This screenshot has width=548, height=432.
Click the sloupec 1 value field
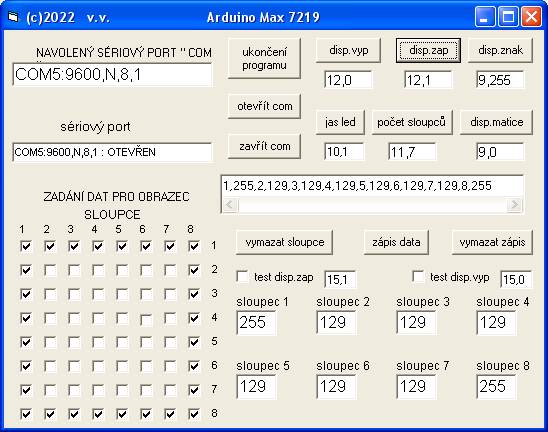tap(256, 323)
